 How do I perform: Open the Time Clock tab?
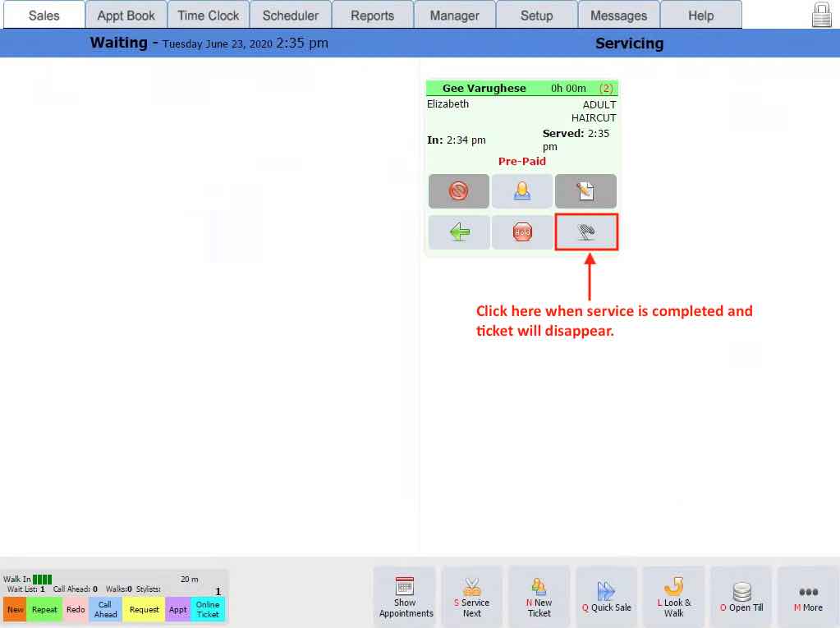click(209, 15)
